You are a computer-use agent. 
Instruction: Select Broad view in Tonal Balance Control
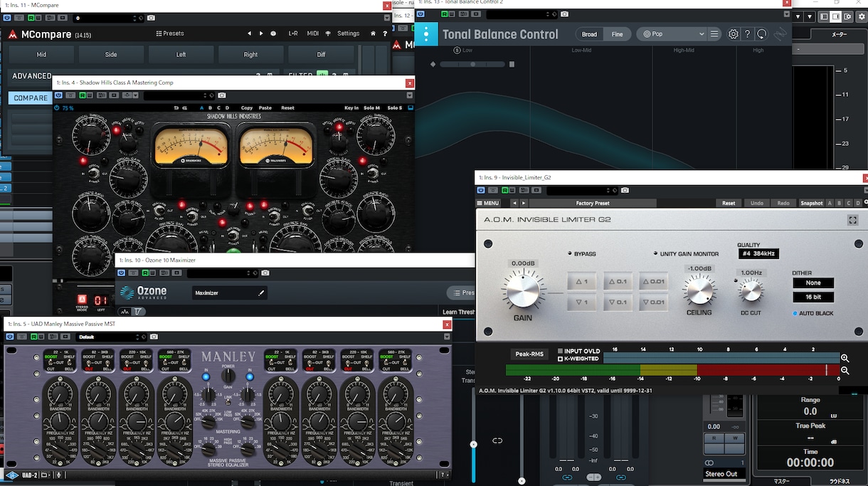point(589,34)
